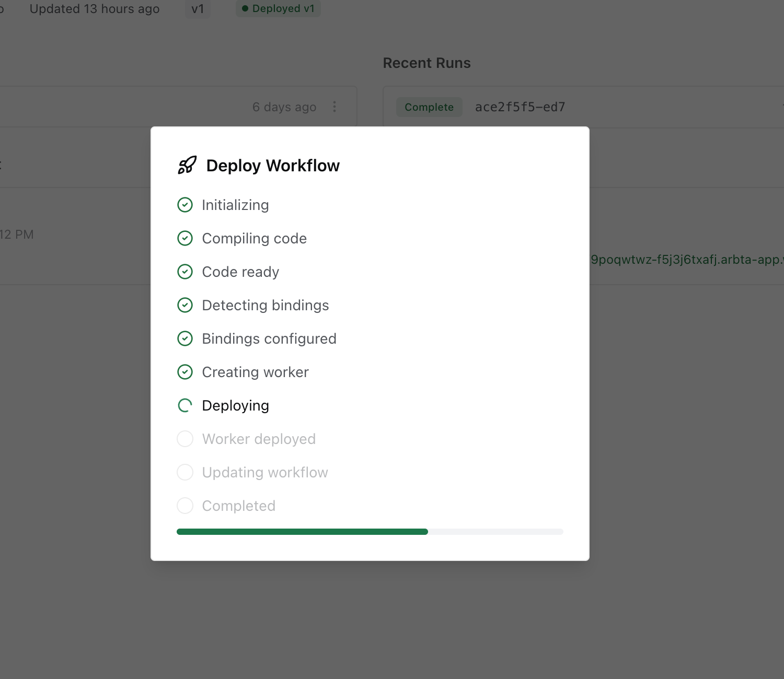Click the Updating workflow step text
784x679 pixels.
(x=265, y=473)
